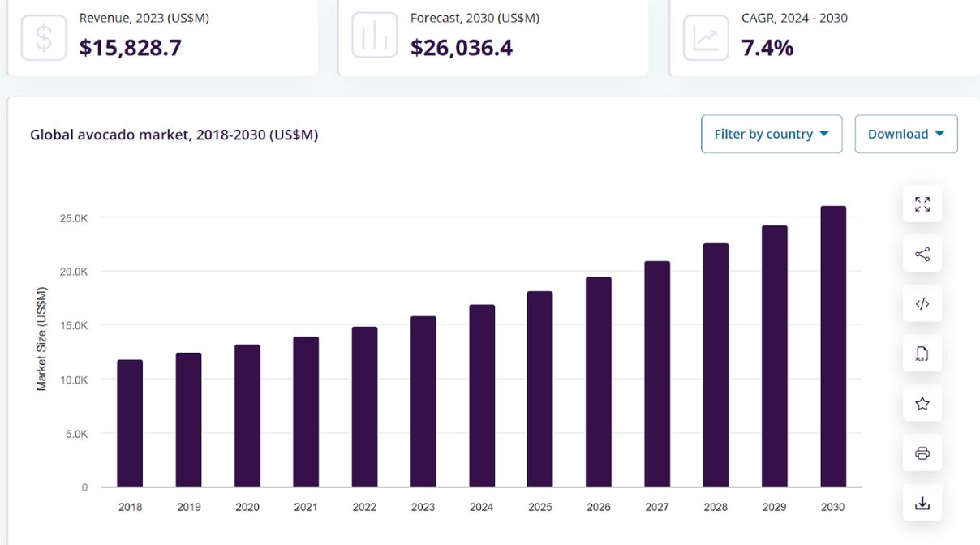Export chart data as XLS file
Image resolution: width=980 pixels, height=545 pixels.
click(x=922, y=354)
